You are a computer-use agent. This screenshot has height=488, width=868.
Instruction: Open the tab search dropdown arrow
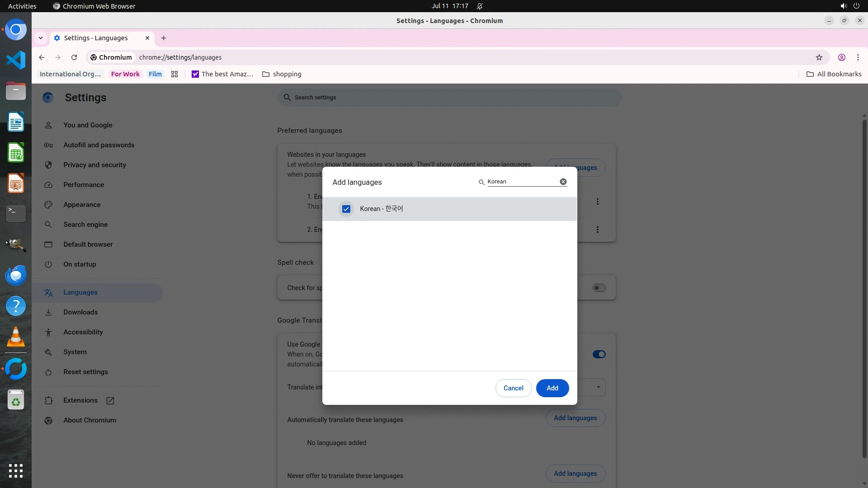(41, 38)
